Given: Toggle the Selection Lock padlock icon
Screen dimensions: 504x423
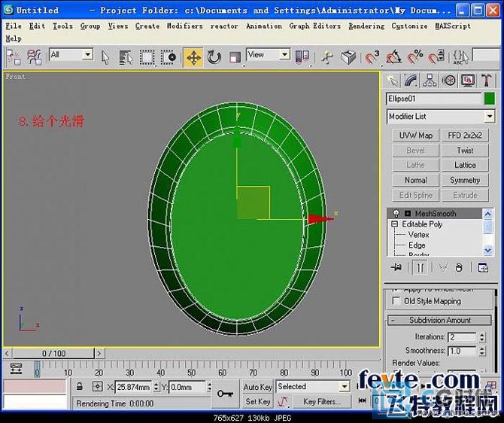Looking at the screenshot, I should [80, 387].
